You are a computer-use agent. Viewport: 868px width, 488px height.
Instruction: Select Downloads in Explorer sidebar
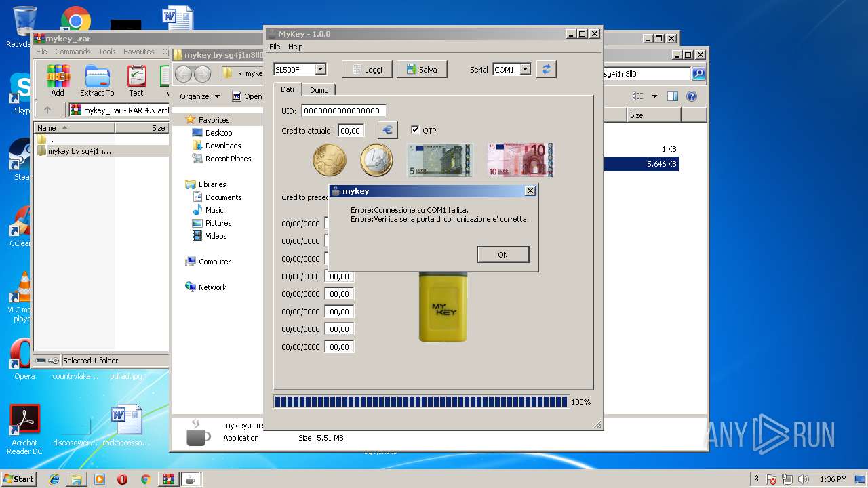click(x=223, y=146)
